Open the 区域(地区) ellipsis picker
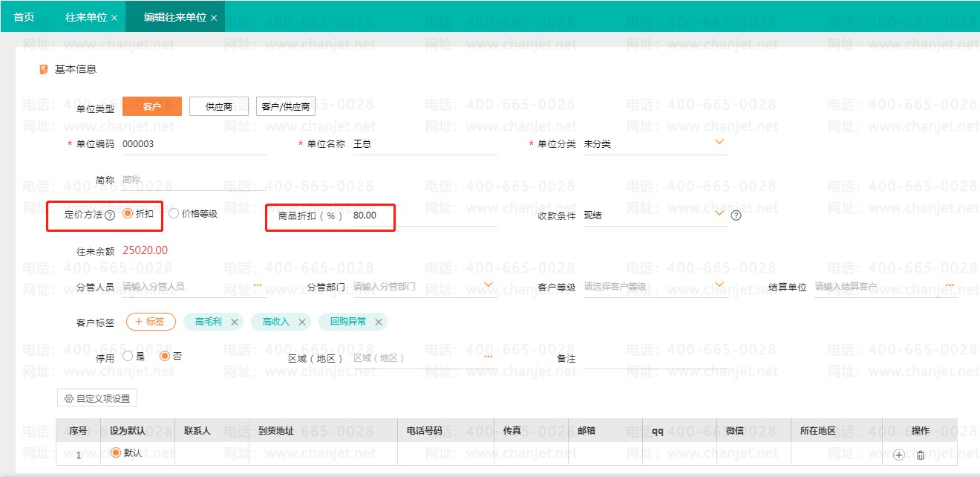The height and width of the screenshot is (477, 980). (489, 357)
